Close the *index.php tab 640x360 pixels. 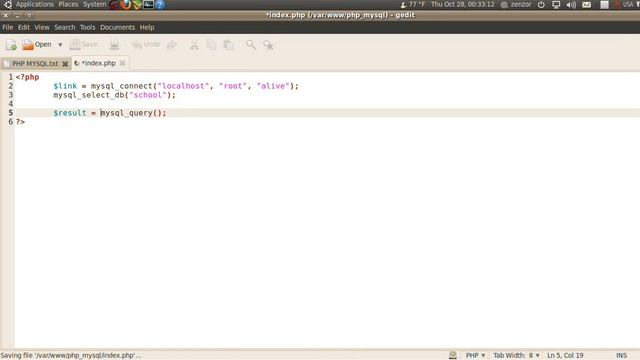pos(122,63)
